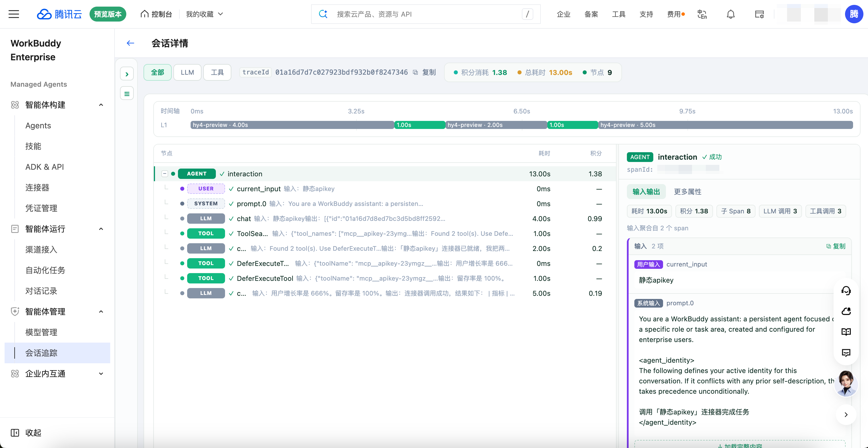Open the 费用 menu

point(676,14)
